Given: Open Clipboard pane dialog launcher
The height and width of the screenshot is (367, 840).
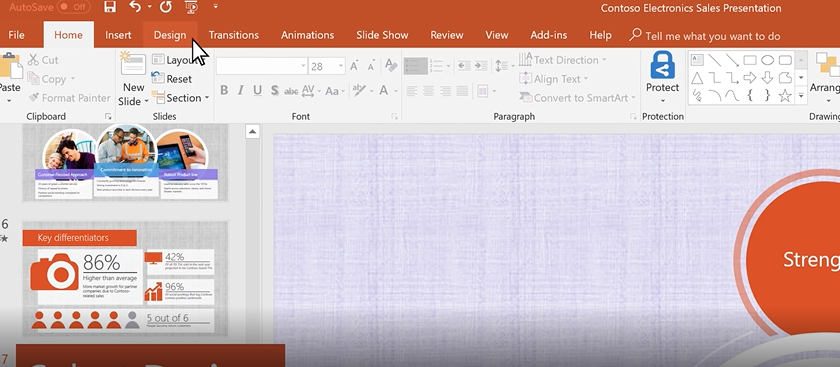Looking at the screenshot, I should click(108, 116).
